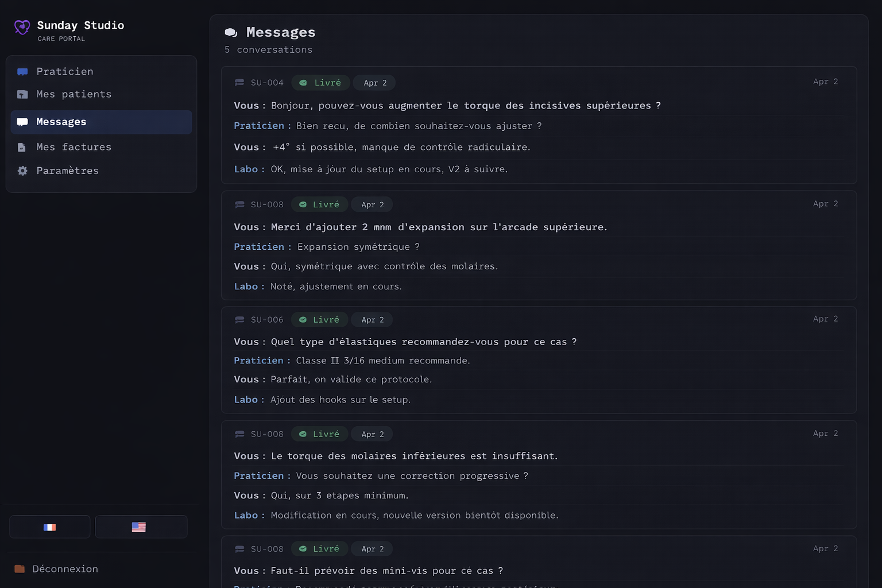The image size is (882, 588).
Task: Click the icon beside Mes patients
Action: tap(22, 94)
